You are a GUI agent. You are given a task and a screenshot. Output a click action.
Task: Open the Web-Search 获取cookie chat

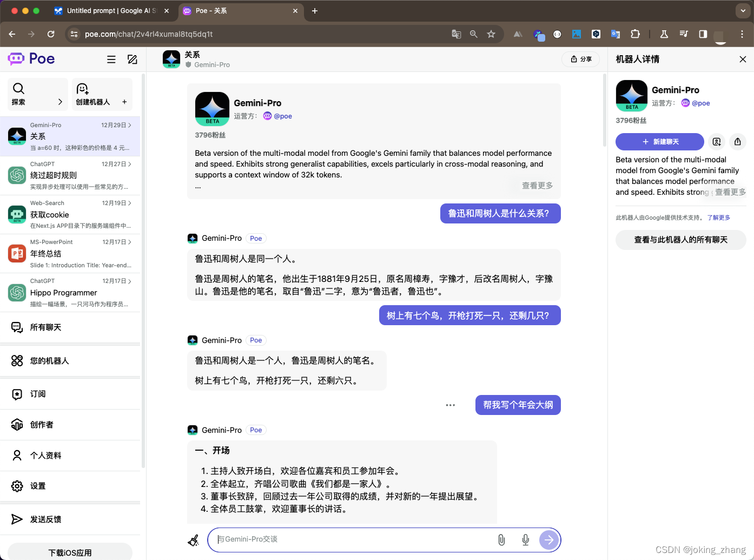click(x=70, y=214)
